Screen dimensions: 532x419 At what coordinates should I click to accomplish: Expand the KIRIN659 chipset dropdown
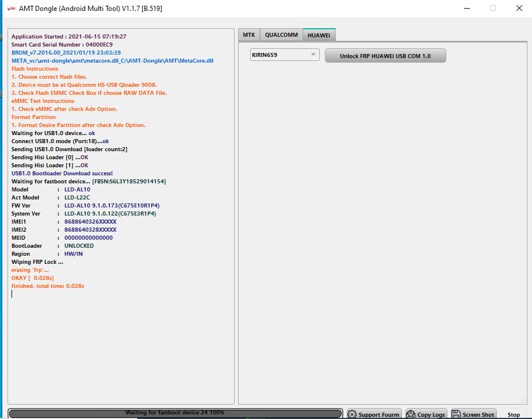285,55
